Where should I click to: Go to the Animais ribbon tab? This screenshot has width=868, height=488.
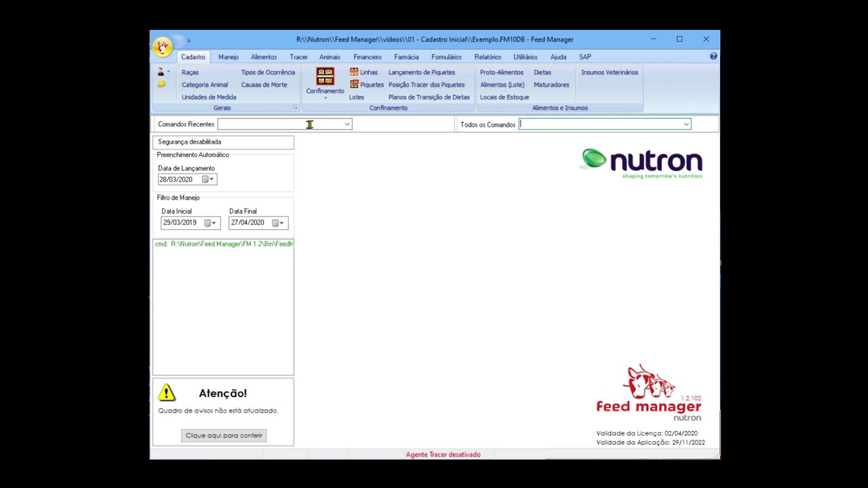[x=330, y=57]
